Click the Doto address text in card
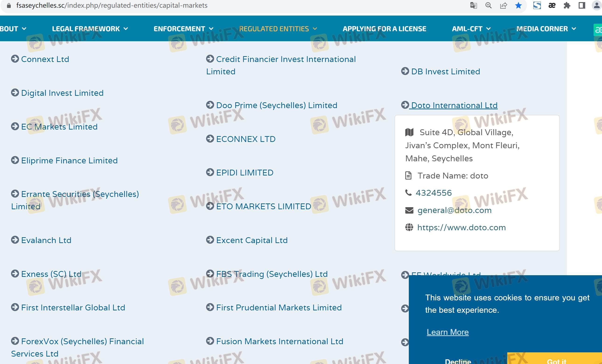This screenshot has height=364, width=602. pos(462,145)
